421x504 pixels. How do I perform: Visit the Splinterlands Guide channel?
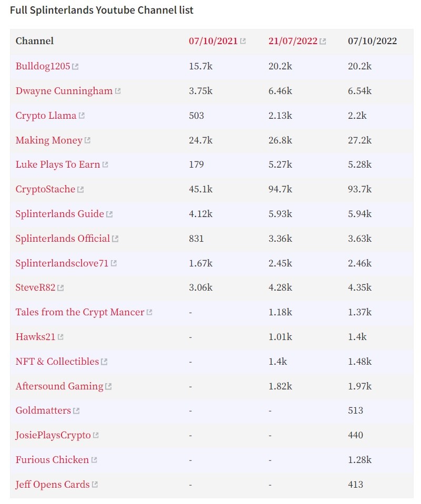[x=60, y=214]
